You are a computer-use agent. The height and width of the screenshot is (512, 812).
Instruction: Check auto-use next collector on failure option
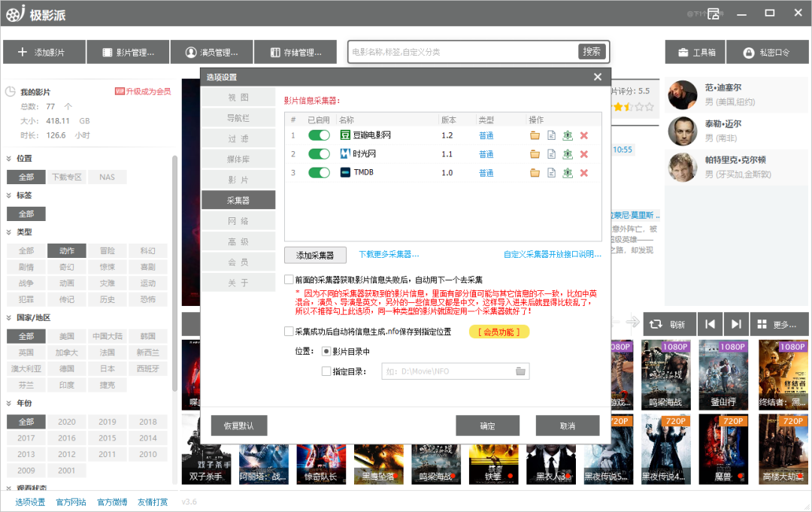pos(289,280)
